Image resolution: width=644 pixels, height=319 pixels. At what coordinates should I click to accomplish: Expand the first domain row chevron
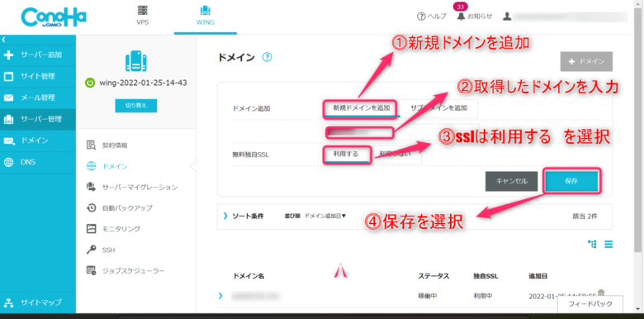tap(220, 295)
